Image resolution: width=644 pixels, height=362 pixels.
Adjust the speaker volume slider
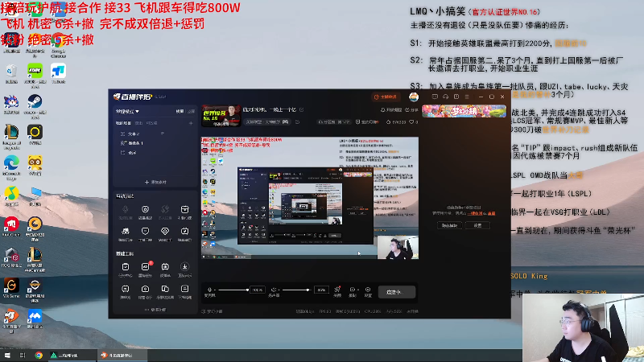click(x=295, y=290)
